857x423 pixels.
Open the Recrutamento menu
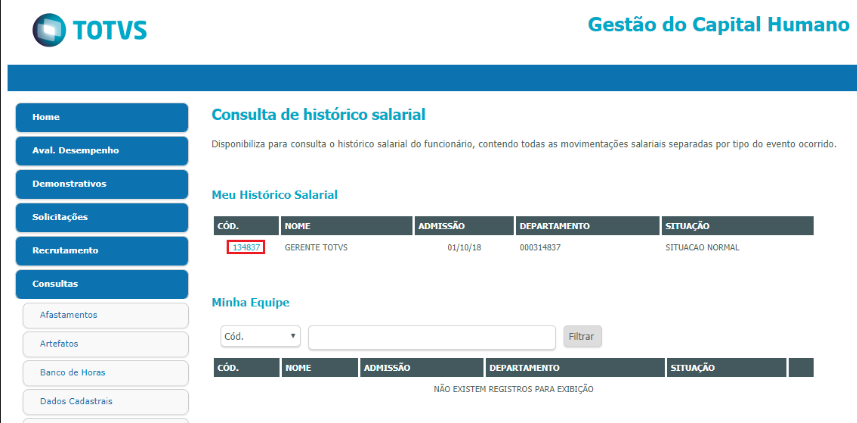[x=102, y=251]
